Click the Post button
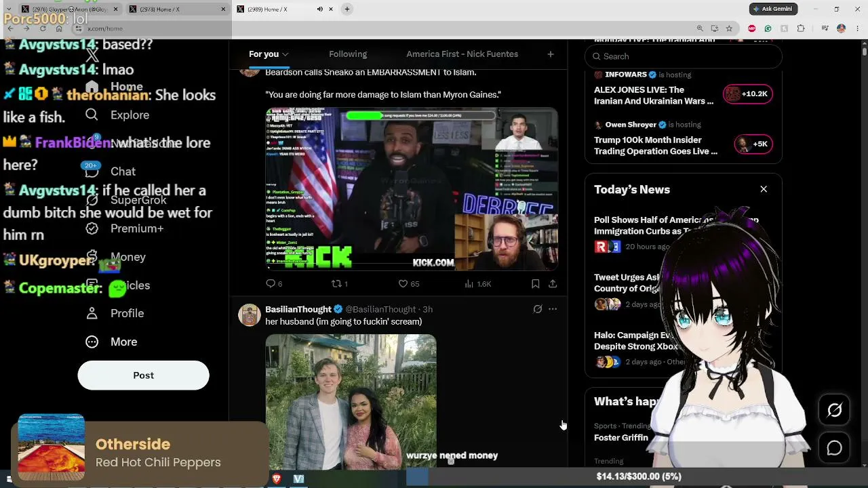The width and height of the screenshot is (868, 488). tap(143, 375)
